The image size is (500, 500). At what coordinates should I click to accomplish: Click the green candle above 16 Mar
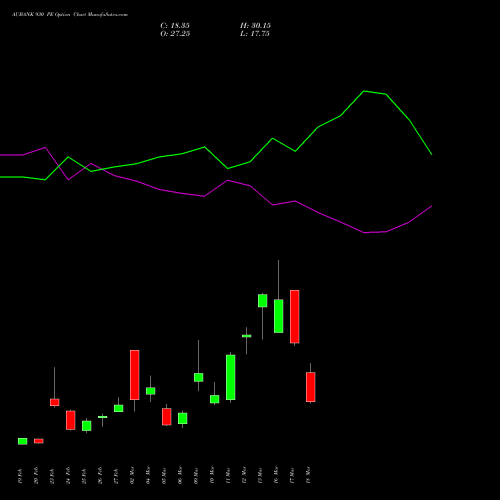pos(279,316)
